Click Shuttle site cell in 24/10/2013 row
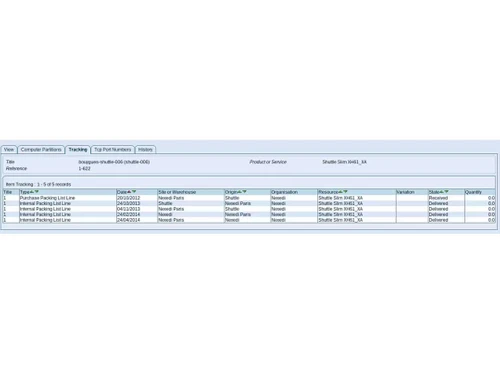 click(165, 203)
